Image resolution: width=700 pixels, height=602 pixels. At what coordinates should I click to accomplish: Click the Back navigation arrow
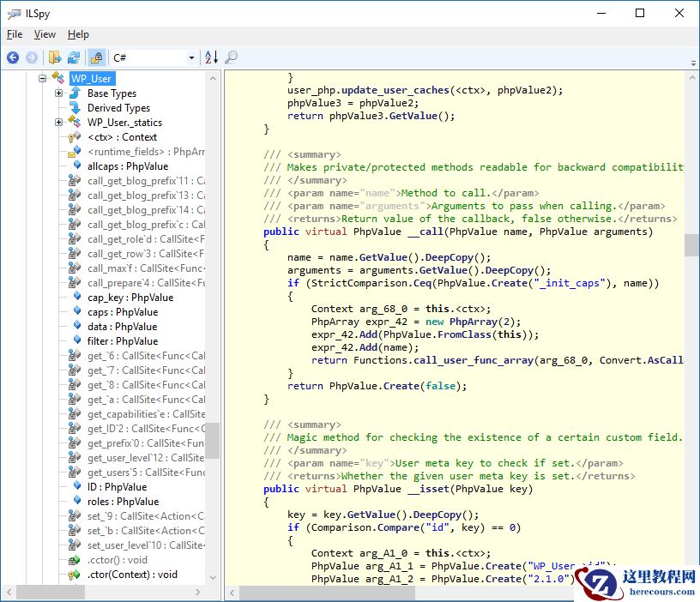[13, 57]
